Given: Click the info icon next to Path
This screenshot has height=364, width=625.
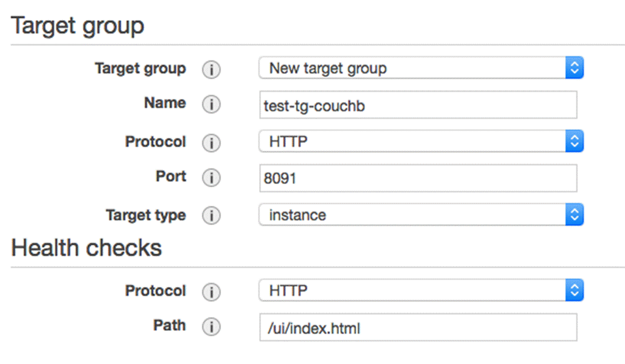Looking at the screenshot, I should coord(211,327).
